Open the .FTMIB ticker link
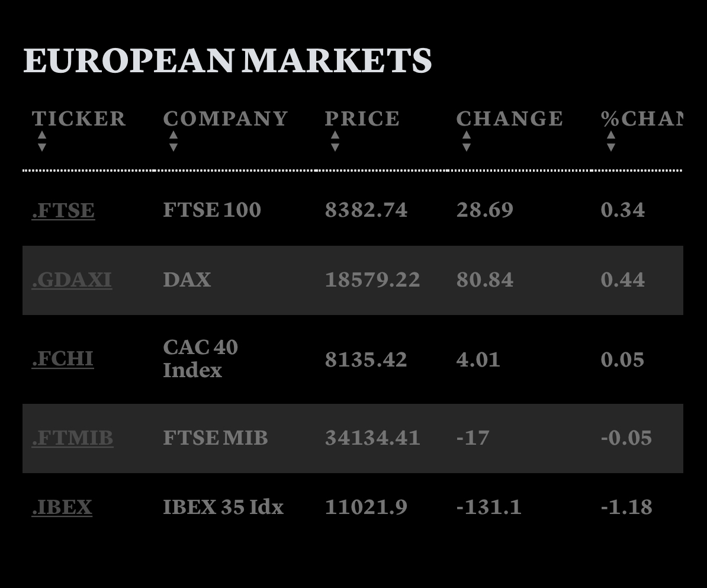This screenshot has width=707, height=588. (x=72, y=438)
